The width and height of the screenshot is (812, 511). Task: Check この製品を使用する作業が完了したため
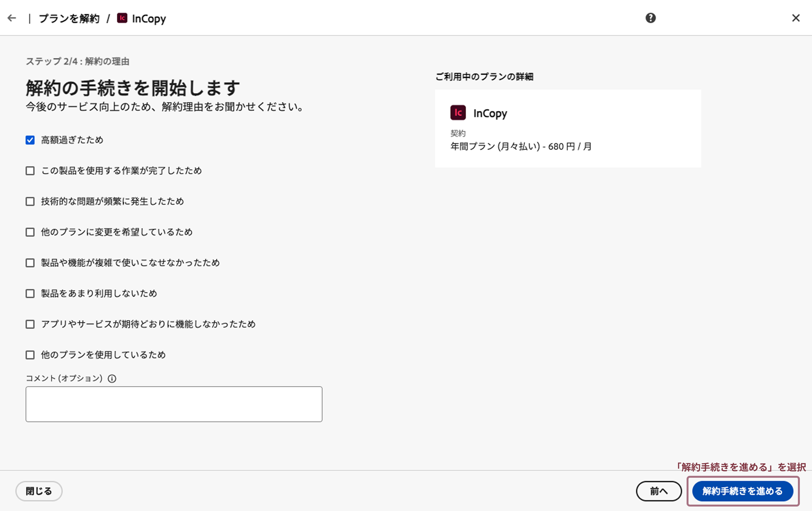coord(30,170)
